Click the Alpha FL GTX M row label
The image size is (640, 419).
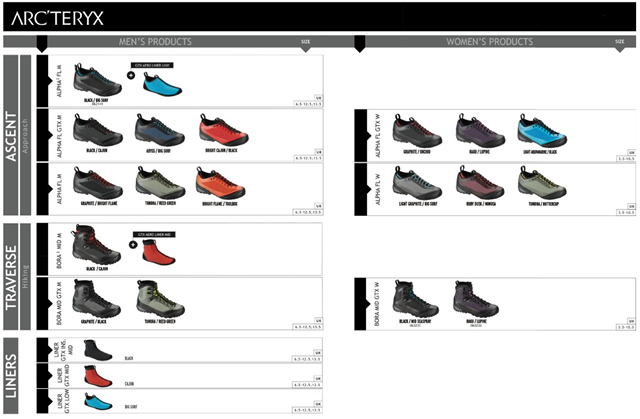59,136
